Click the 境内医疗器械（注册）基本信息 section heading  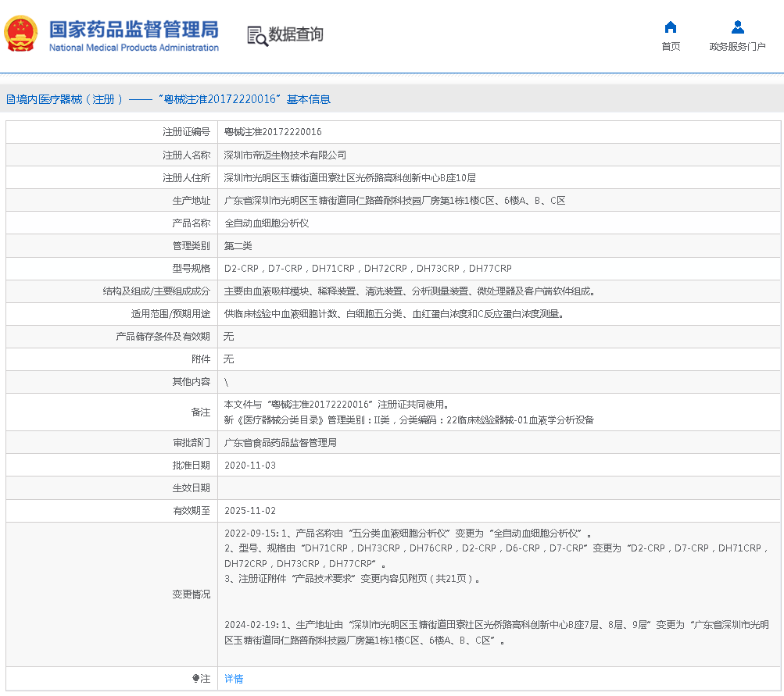click(174, 99)
